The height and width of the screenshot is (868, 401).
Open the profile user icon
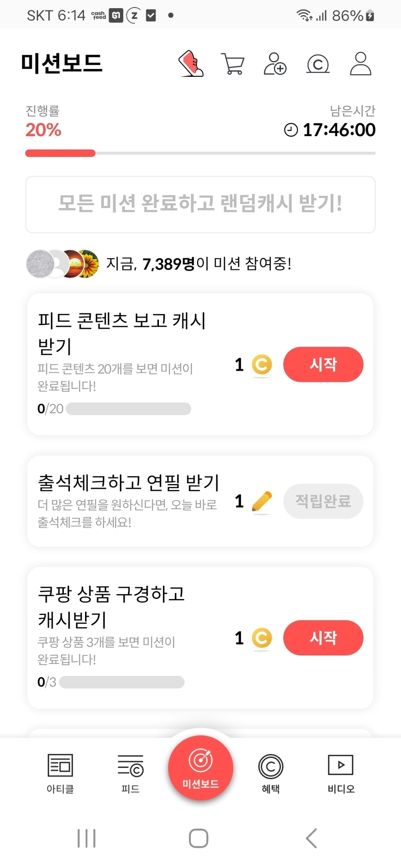point(360,64)
